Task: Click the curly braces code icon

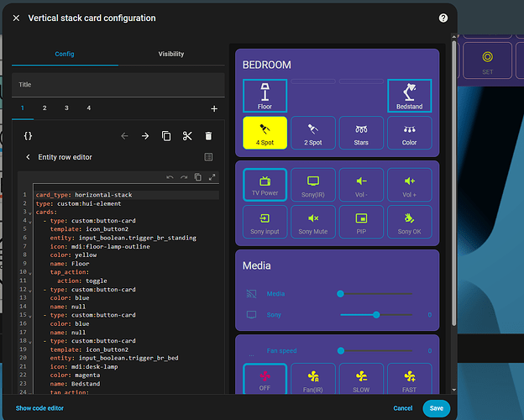Action: (x=28, y=136)
